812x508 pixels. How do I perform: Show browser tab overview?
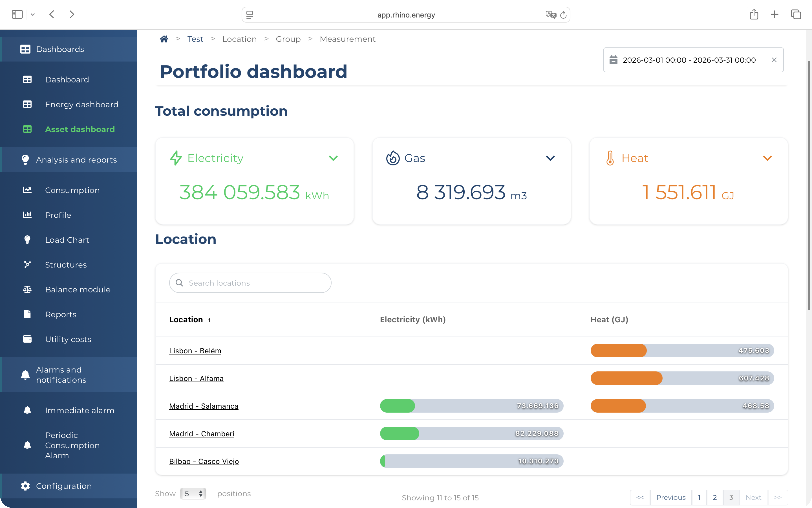pos(796,14)
